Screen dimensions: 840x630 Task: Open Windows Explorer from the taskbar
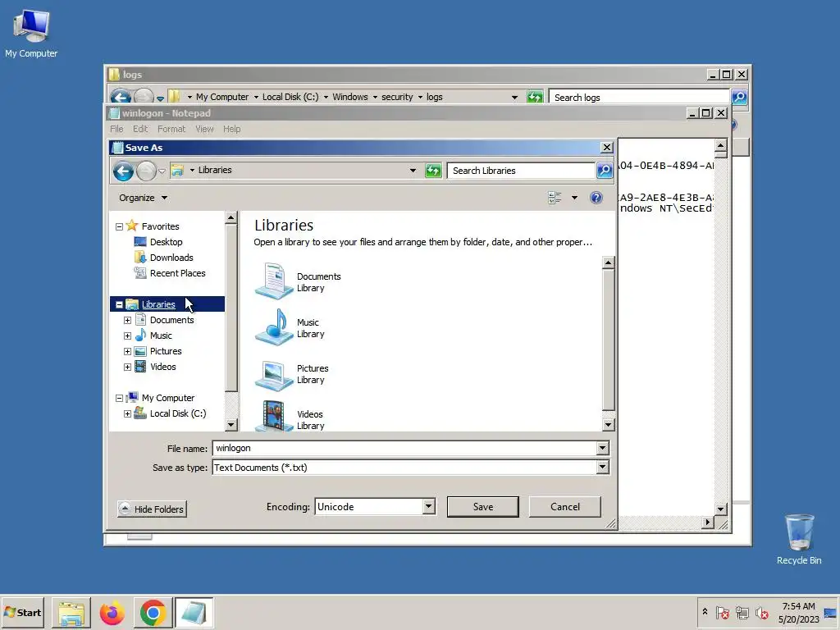click(x=71, y=613)
